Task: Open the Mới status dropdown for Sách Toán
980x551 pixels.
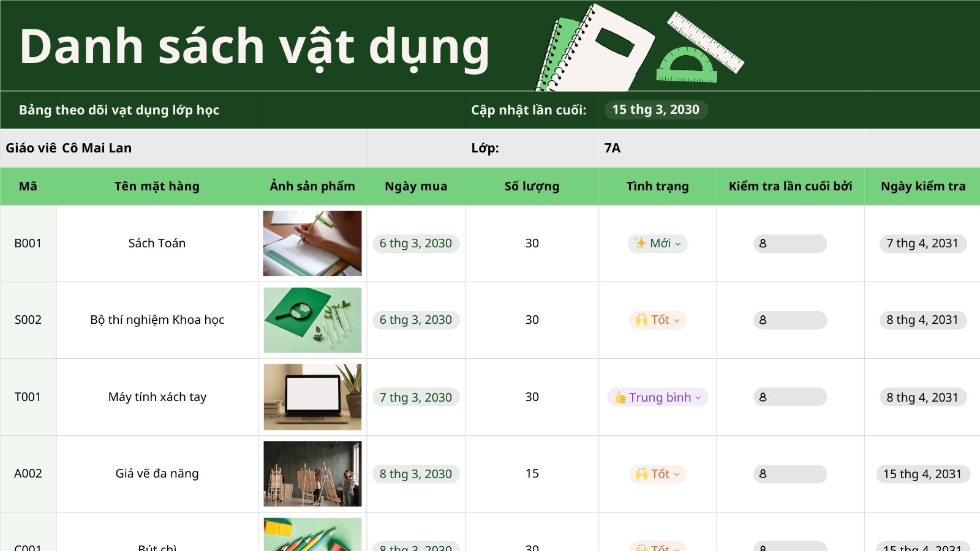Action: tap(658, 244)
